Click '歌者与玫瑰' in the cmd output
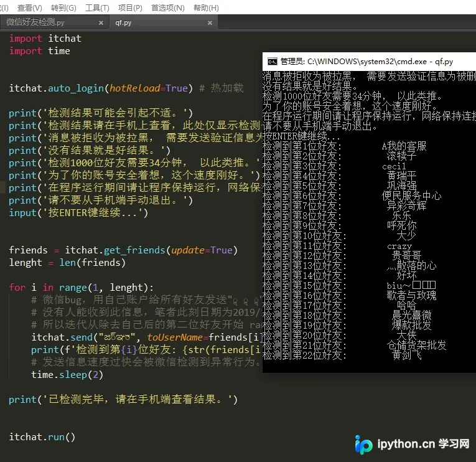This screenshot has width=476, height=462. pos(412,295)
